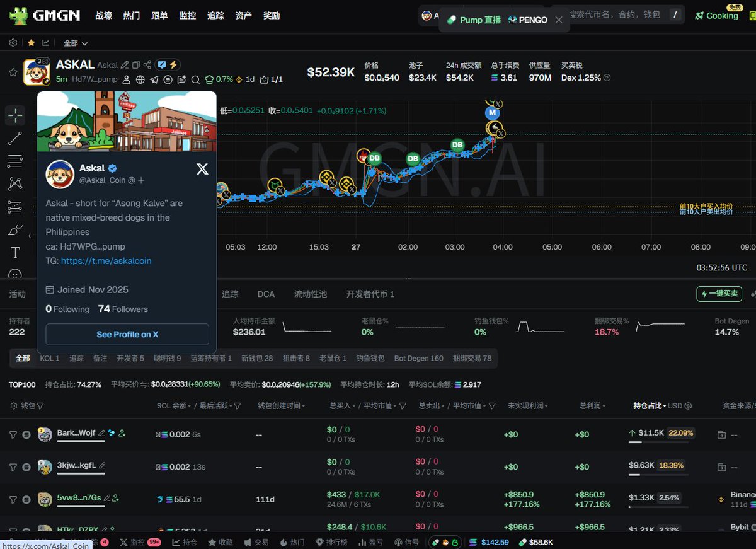Expand the 全部 dropdown above token header
The image size is (756, 549).
[x=76, y=43]
